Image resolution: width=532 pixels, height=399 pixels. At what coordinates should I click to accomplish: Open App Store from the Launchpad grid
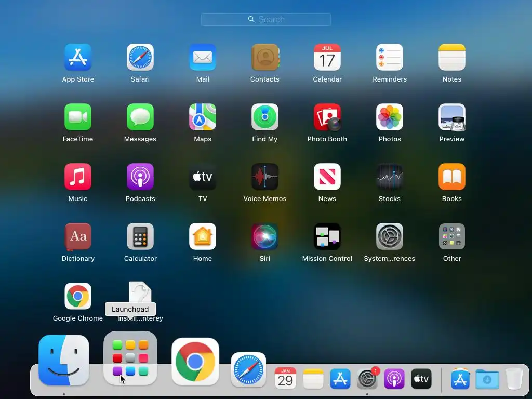78,57
